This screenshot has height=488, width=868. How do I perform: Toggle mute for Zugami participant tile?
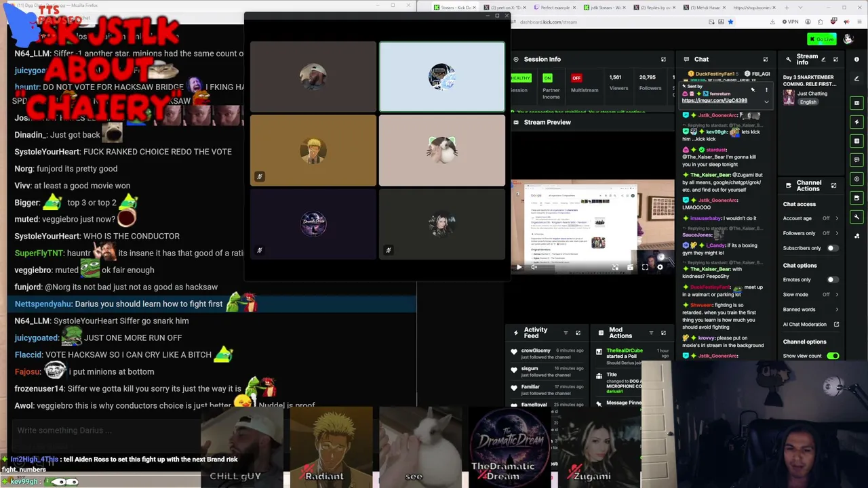click(388, 250)
